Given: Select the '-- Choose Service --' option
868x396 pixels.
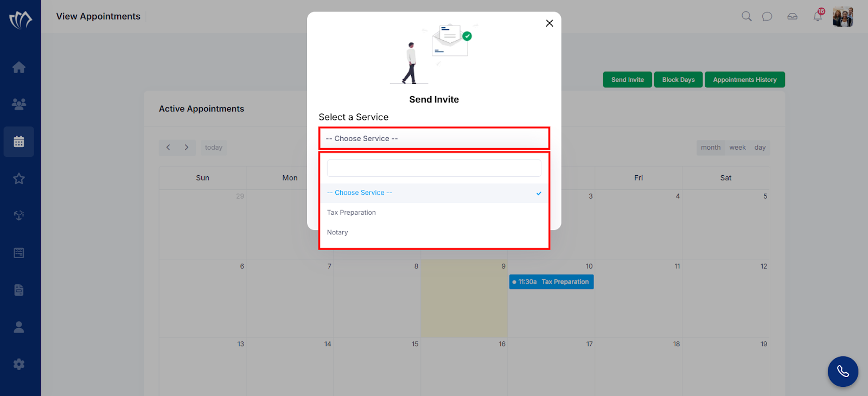Looking at the screenshot, I should click(x=434, y=193).
